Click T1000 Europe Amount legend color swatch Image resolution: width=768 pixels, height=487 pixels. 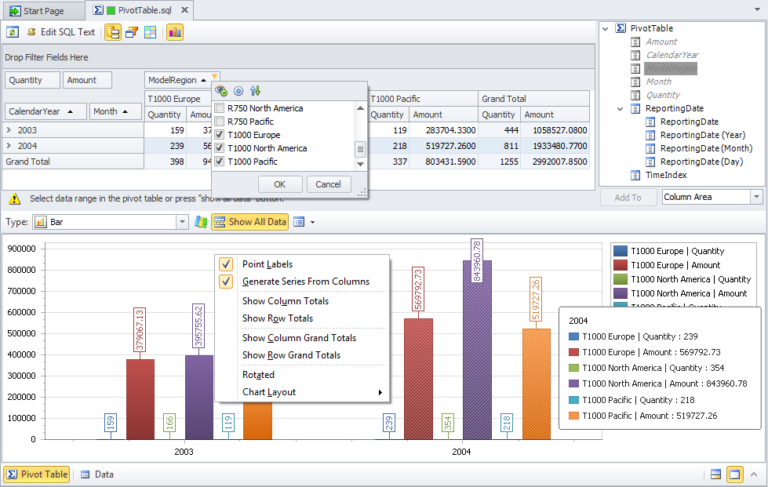[x=620, y=265]
